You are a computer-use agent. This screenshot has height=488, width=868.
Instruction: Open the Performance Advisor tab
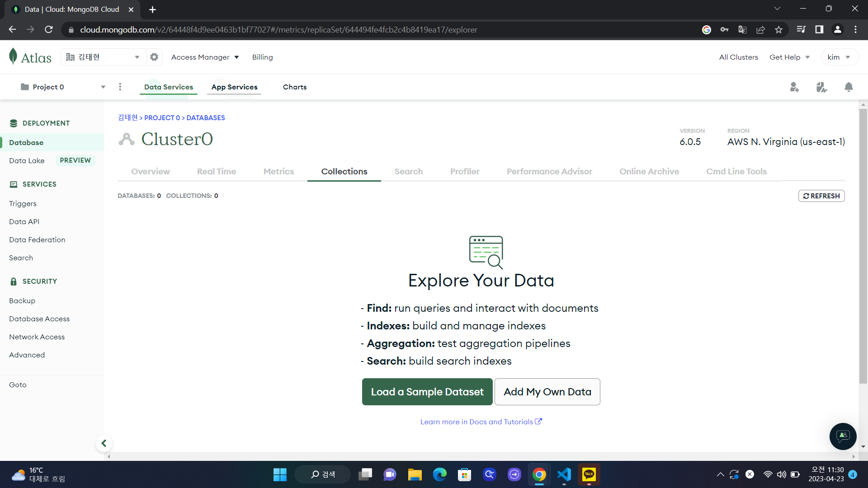point(549,171)
